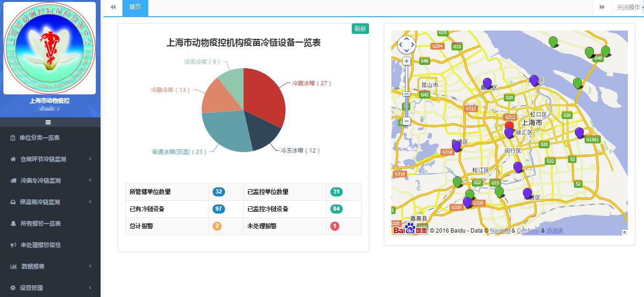
Task: Click the map pan compass control
Action: [x=407, y=45]
